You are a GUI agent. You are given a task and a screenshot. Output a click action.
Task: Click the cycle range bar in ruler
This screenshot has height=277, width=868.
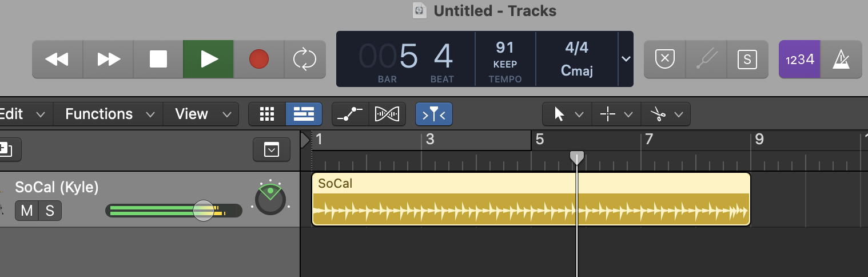pyautogui.click(x=421, y=140)
